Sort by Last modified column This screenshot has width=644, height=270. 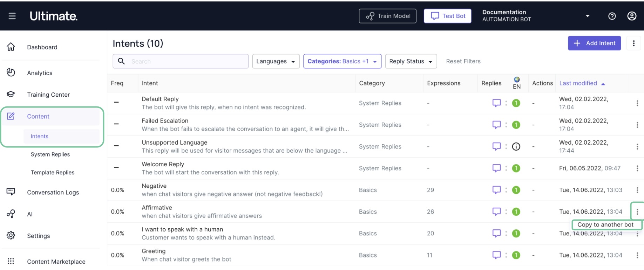582,83
